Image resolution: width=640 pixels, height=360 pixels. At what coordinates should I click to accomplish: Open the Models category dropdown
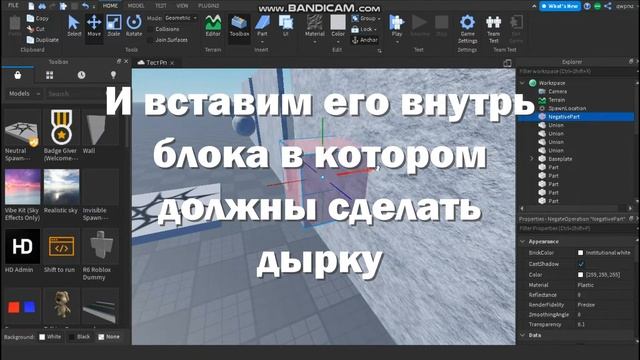pyautogui.click(x=24, y=93)
